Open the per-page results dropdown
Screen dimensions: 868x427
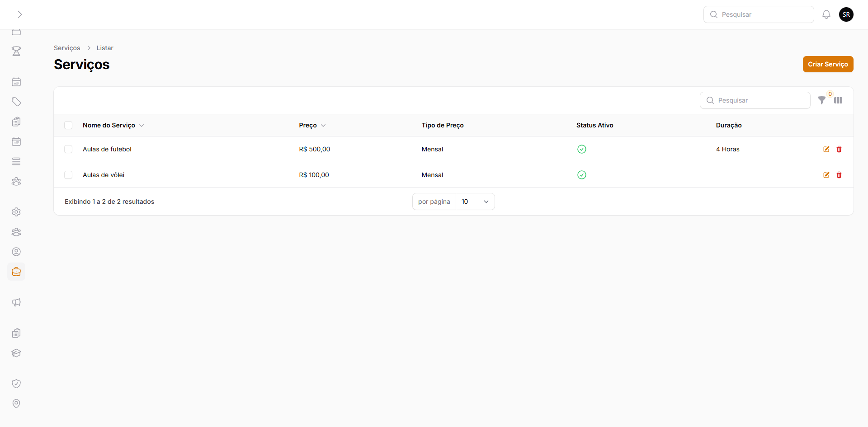(475, 202)
